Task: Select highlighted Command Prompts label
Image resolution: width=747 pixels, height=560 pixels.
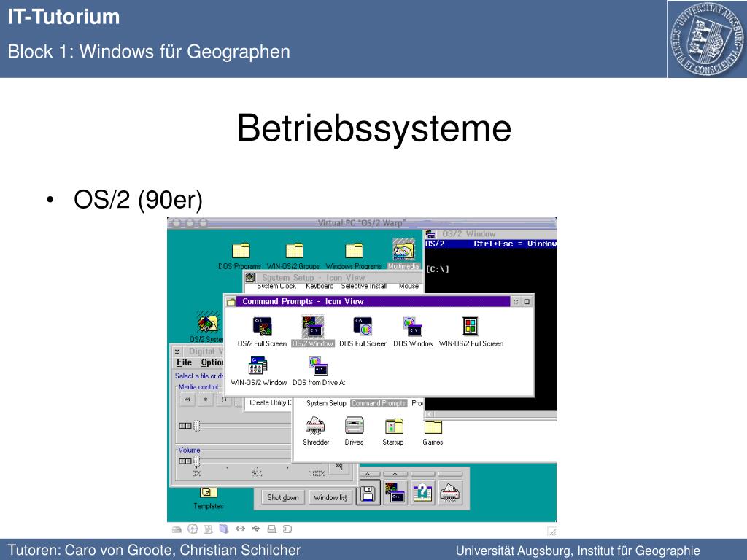Action: click(x=379, y=402)
